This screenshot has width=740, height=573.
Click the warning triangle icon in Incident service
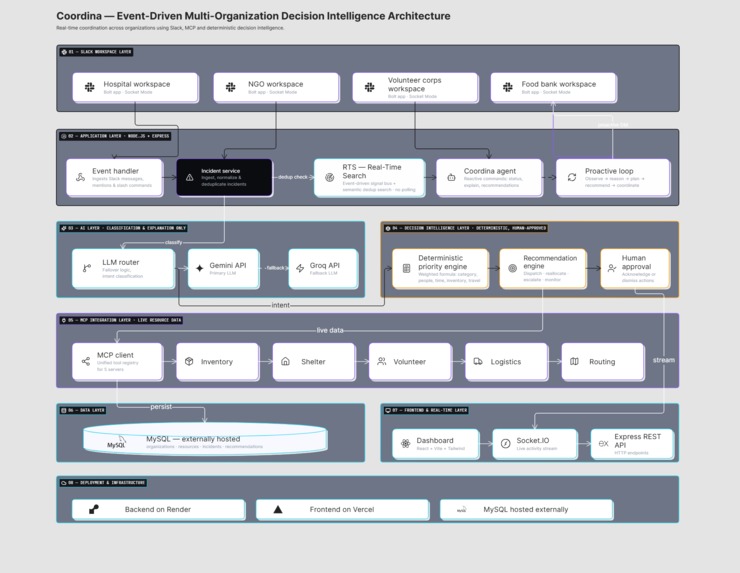(x=189, y=177)
